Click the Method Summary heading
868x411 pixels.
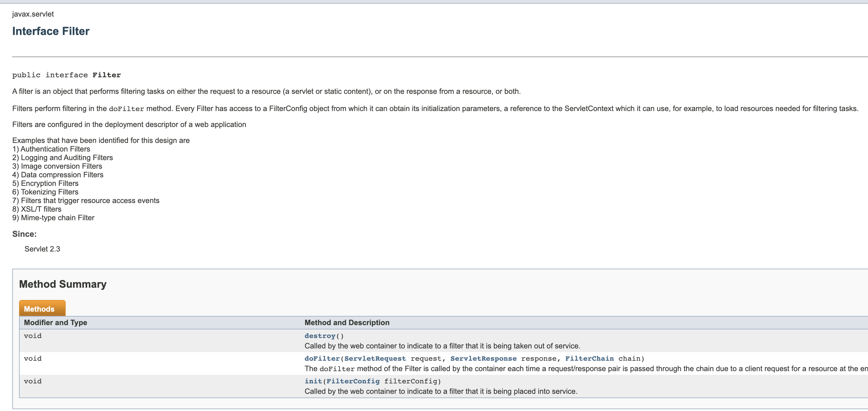tap(63, 284)
